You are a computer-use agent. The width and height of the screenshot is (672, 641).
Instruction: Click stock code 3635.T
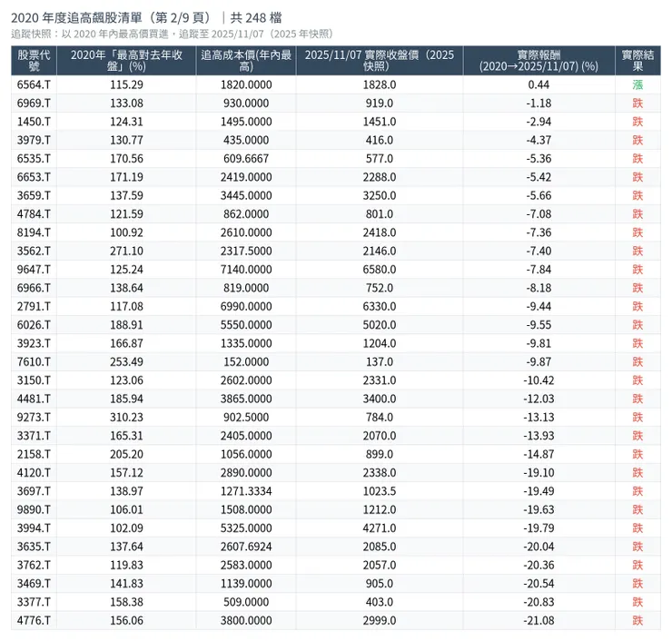tap(34, 547)
